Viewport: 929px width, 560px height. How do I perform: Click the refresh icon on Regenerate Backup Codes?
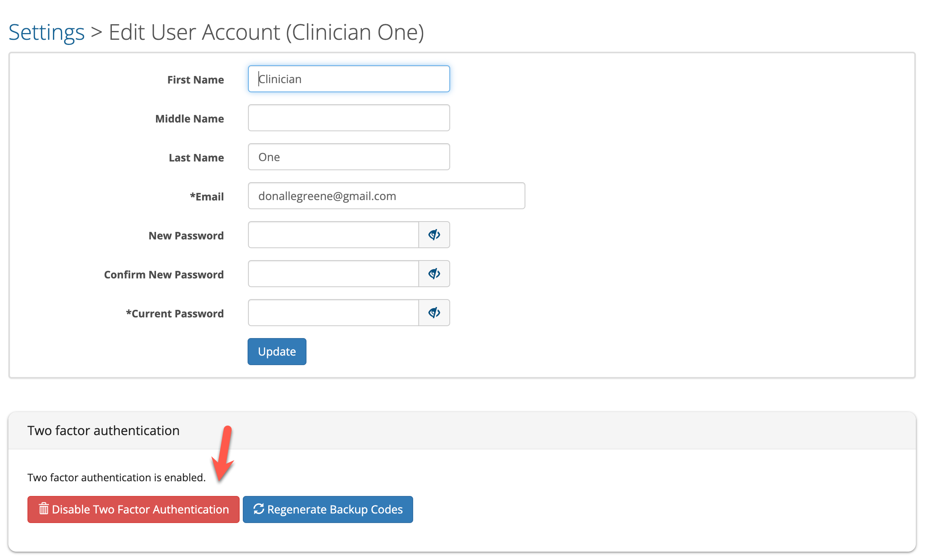click(x=259, y=509)
